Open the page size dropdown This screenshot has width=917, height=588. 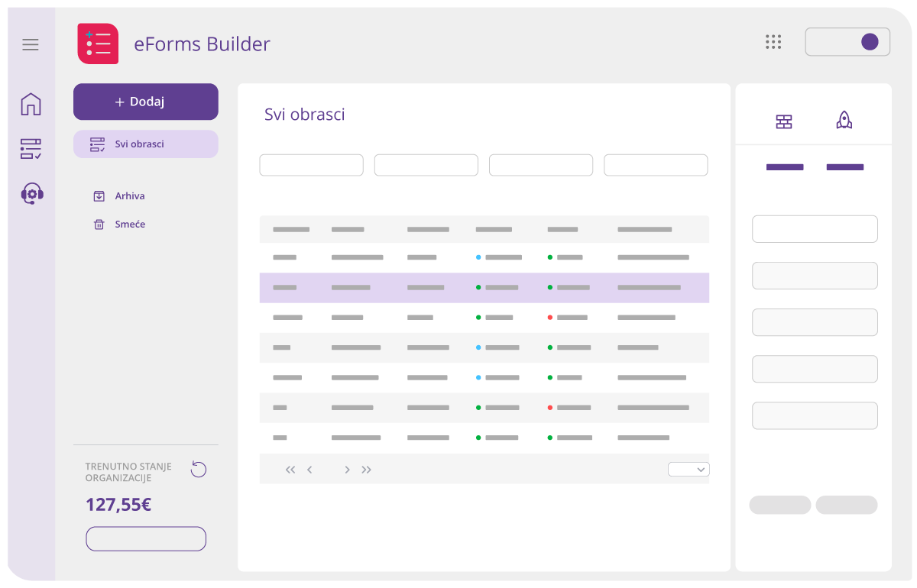(689, 470)
